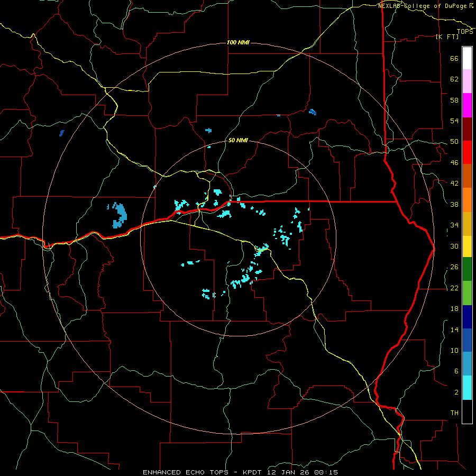This screenshot has width=476, height=476.
Task: Click the '22' legend value
Action: 454,288
